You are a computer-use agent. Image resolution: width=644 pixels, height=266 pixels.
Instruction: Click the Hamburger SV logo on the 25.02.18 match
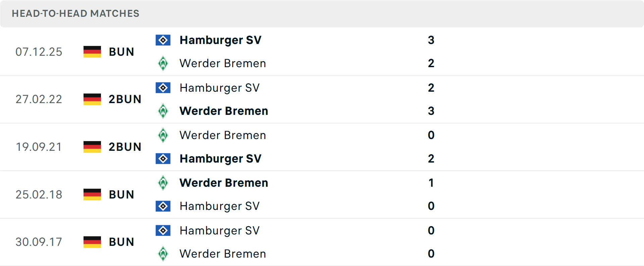(x=163, y=206)
